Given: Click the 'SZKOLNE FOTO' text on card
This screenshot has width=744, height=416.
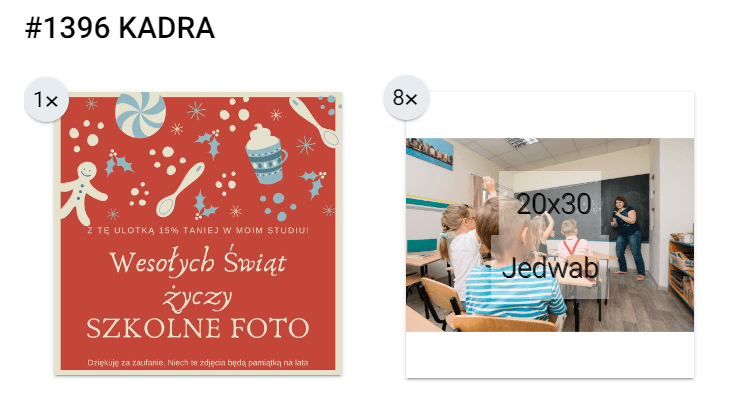Looking at the screenshot, I should (198, 328).
